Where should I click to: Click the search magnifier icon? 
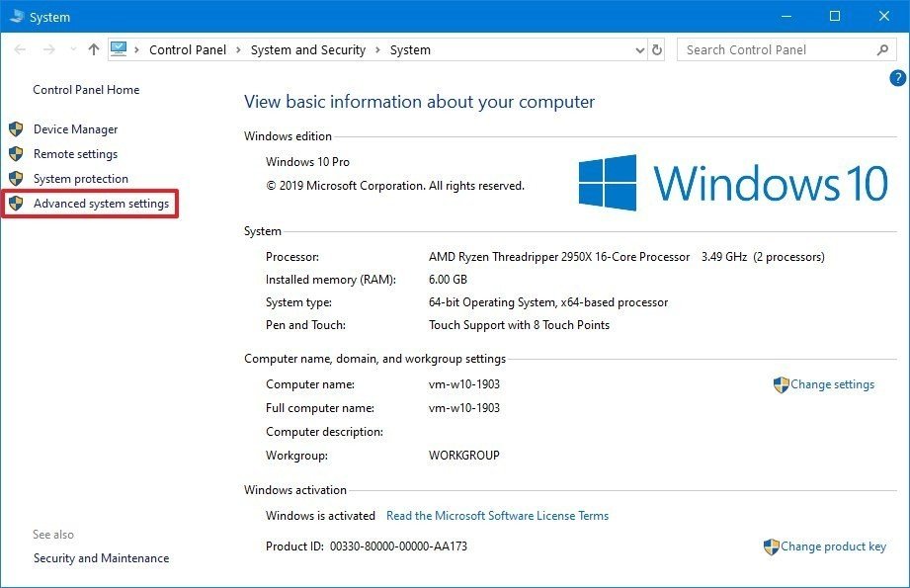coord(882,50)
